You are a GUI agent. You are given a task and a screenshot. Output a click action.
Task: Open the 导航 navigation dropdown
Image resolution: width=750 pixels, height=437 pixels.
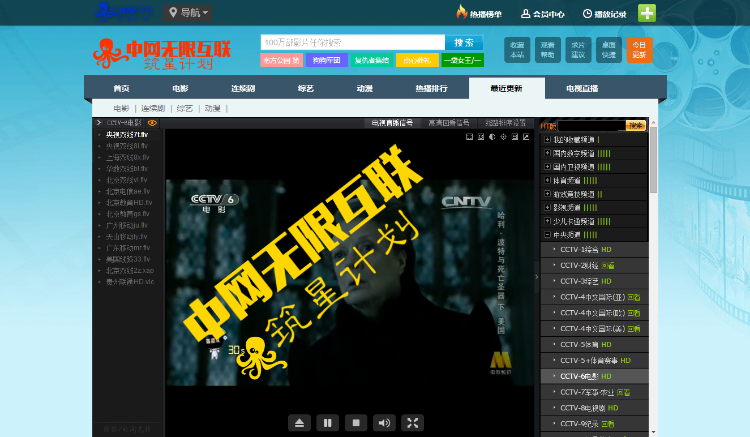(188, 13)
